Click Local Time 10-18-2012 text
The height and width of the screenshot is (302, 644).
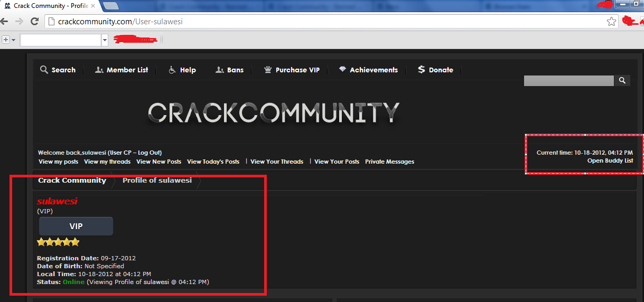[x=94, y=274]
